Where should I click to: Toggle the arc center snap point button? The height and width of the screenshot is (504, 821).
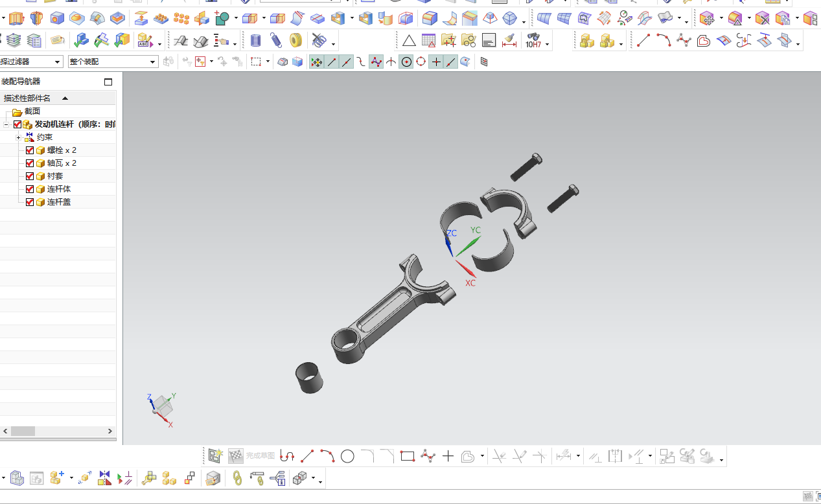(406, 62)
